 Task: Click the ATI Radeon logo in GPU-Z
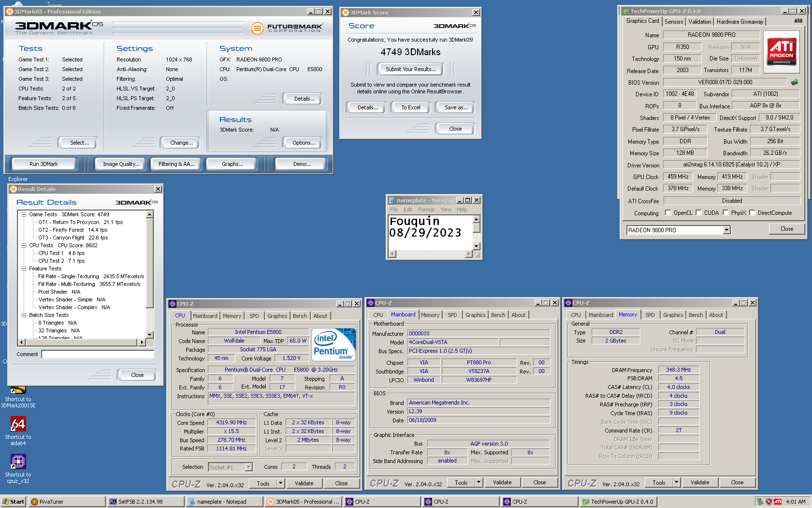[x=782, y=52]
